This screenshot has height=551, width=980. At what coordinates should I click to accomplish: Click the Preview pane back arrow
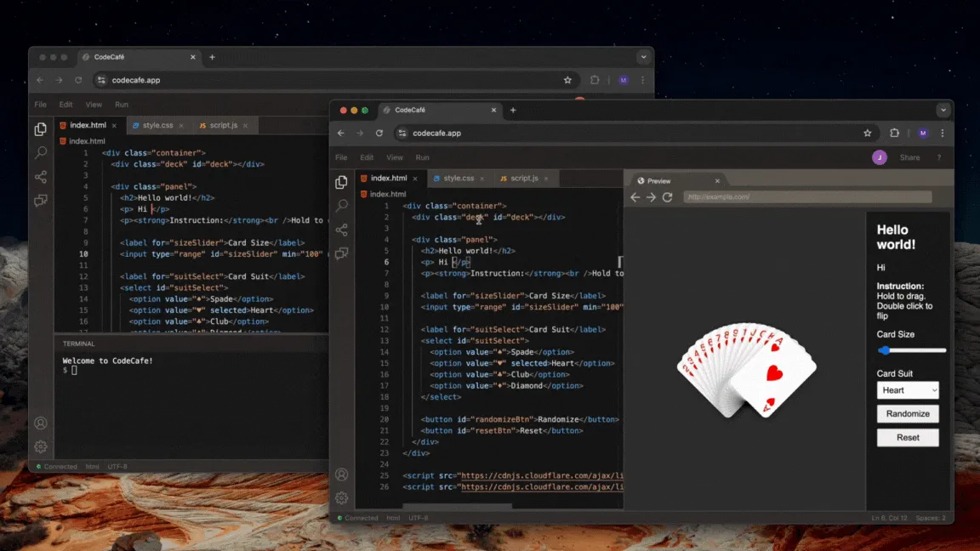[x=635, y=196]
